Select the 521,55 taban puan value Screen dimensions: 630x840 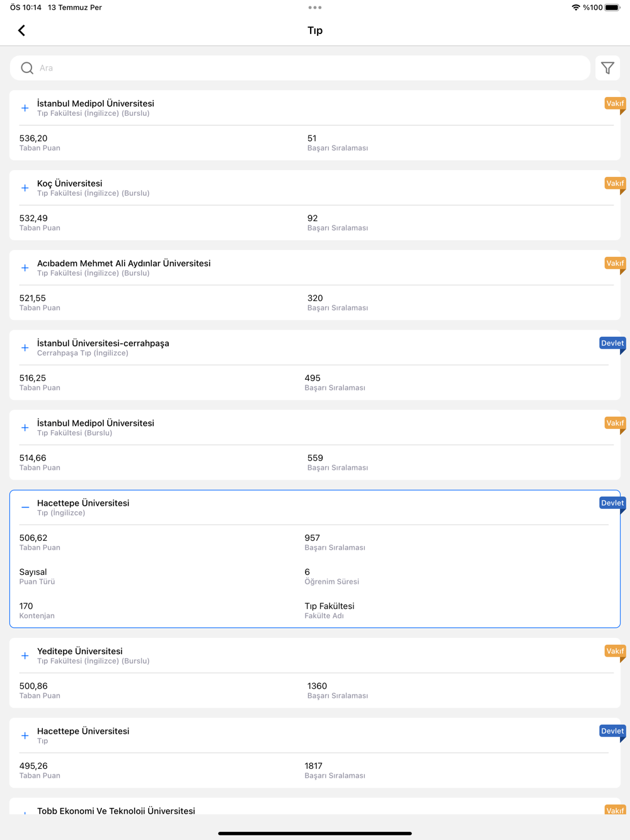(33, 298)
